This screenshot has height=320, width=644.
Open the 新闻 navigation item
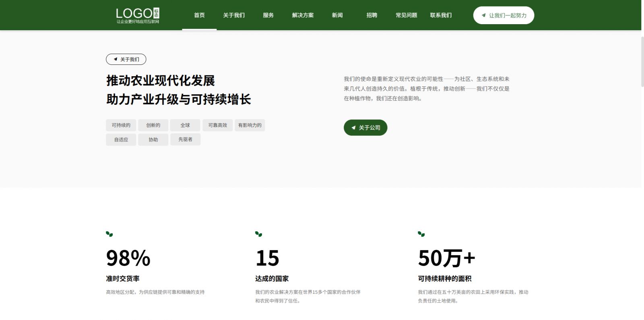click(337, 15)
